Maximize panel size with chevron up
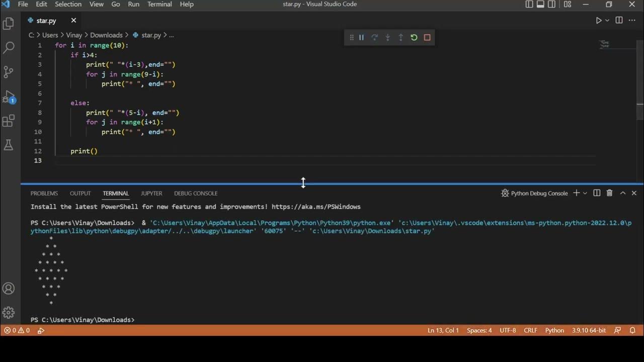Viewport: 644px width, 362px height. click(622, 193)
